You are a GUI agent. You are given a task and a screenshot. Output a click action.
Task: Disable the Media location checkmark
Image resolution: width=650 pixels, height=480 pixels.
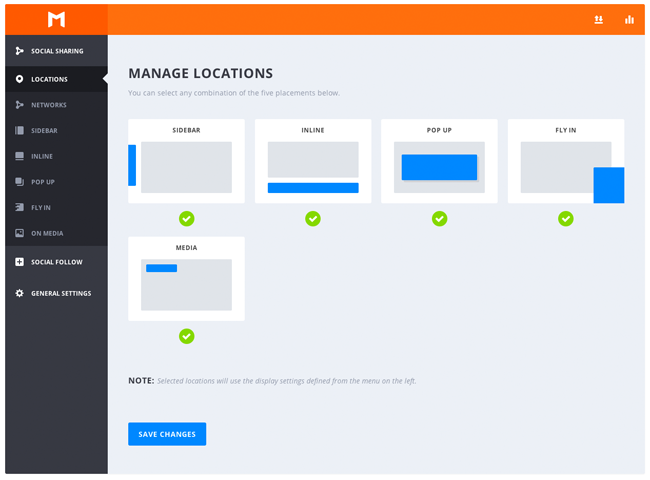tap(187, 336)
